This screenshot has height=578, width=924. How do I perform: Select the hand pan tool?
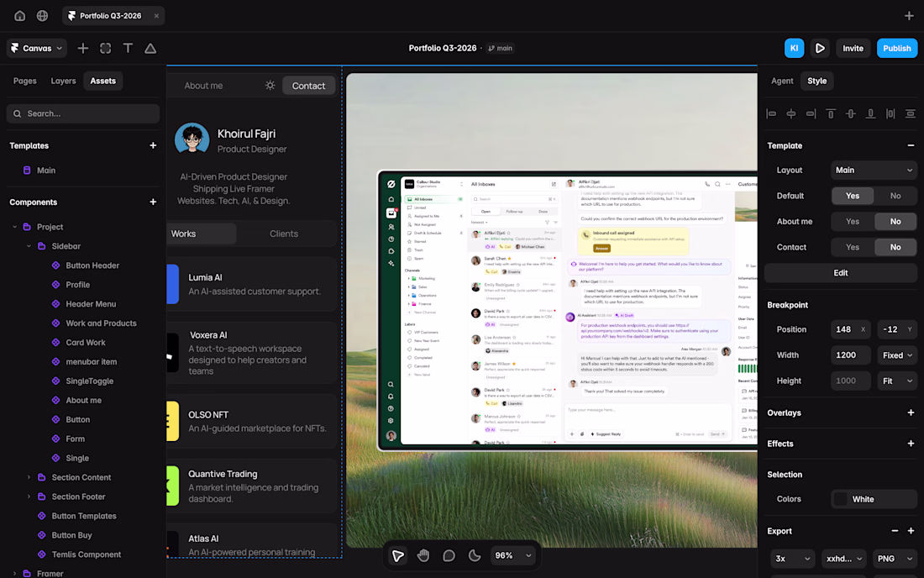(x=423, y=555)
